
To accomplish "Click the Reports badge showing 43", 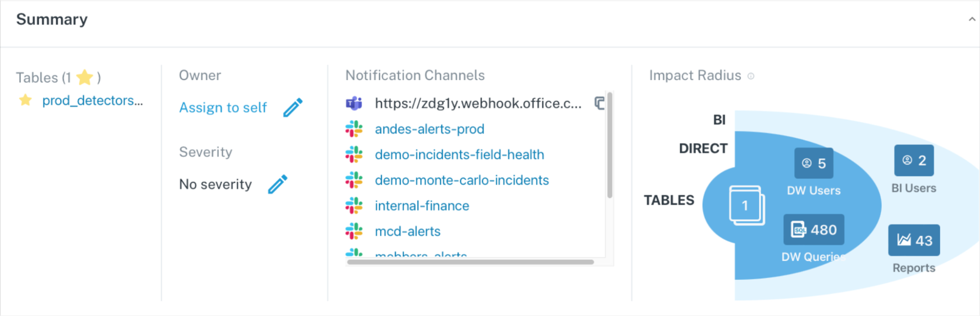I will coord(914,240).
